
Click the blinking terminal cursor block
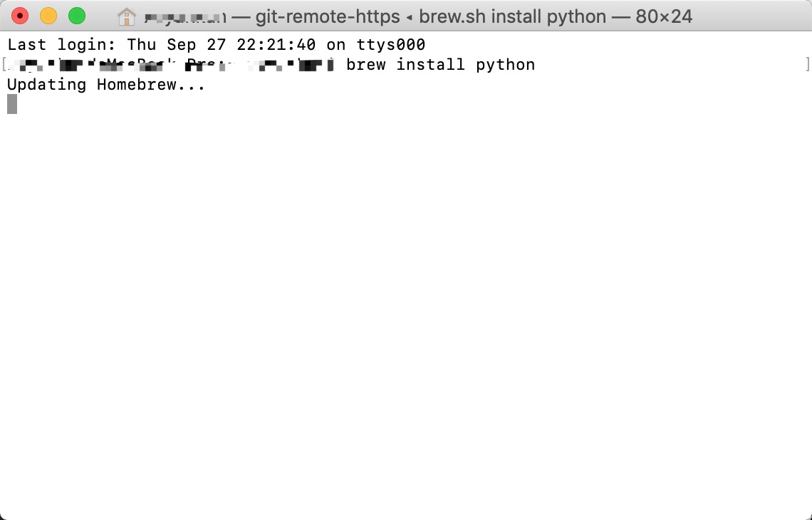(x=11, y=104)
